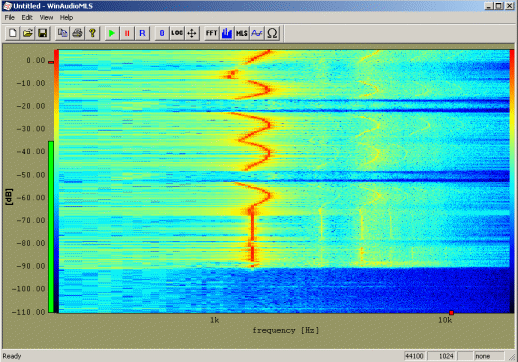This screenshot has width=518, height=362.
Task: Start measurement with the green play button
Action: tap(112, 33)
